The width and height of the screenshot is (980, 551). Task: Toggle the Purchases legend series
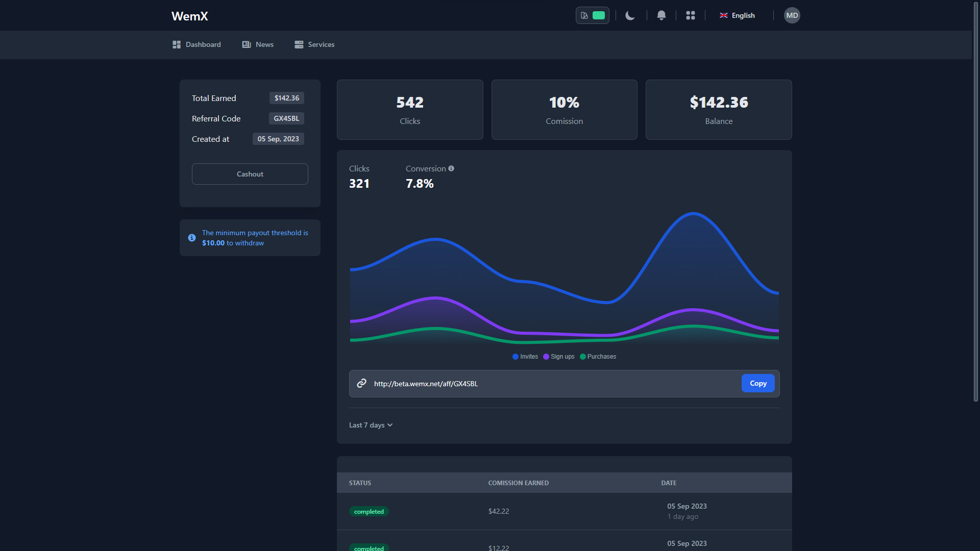pyautogui.click(x=598, y=357)
